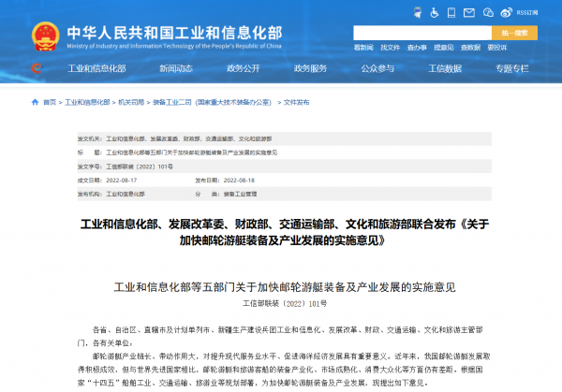The image size is (562, 392).
Task: Open the 公众参与 navigation menu
Action: (x=377, y=68)
